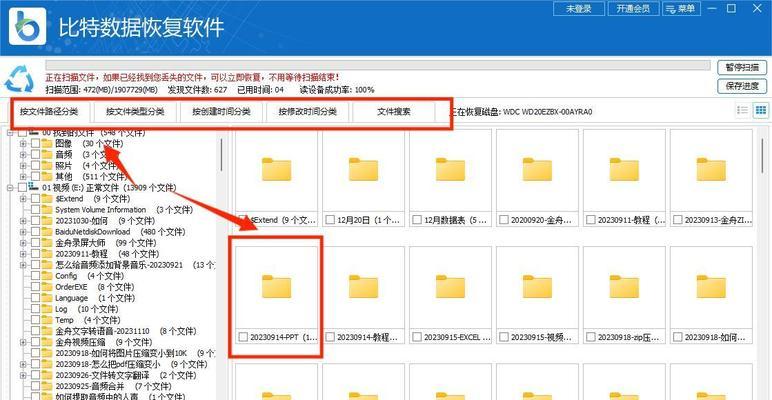This screenshot has height=400, width=772.
Task: Open the 12月数据表 folder thumbnail
Action: pyautogui.click(x=450, y=169)
